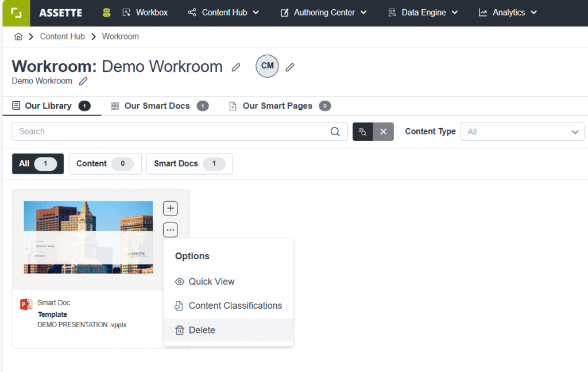
Task: Open the Content Type dropdown
Action: [x=522, y=132]
